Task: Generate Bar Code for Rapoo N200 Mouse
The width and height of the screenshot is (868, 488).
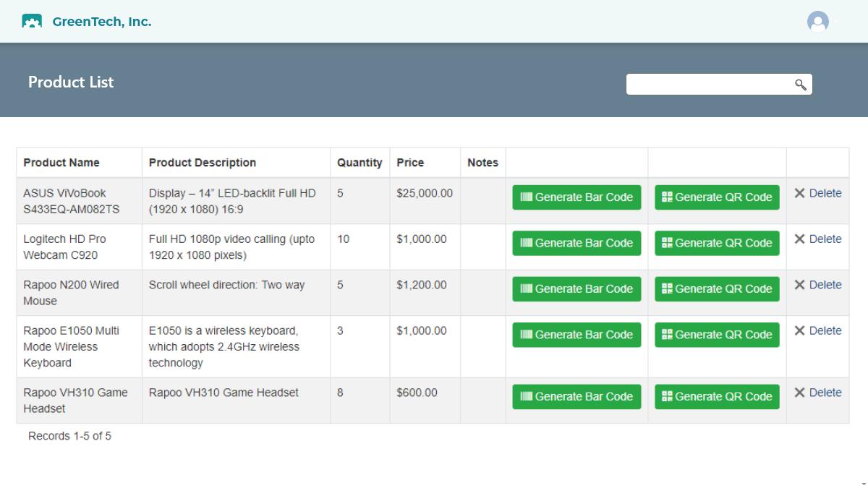Action: tap(576, 289)
